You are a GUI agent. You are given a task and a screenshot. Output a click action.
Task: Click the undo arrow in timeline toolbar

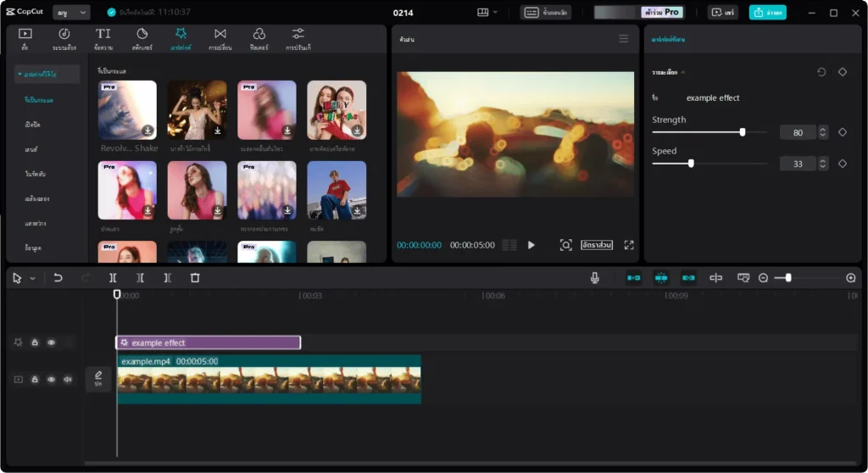coord(58,278)
